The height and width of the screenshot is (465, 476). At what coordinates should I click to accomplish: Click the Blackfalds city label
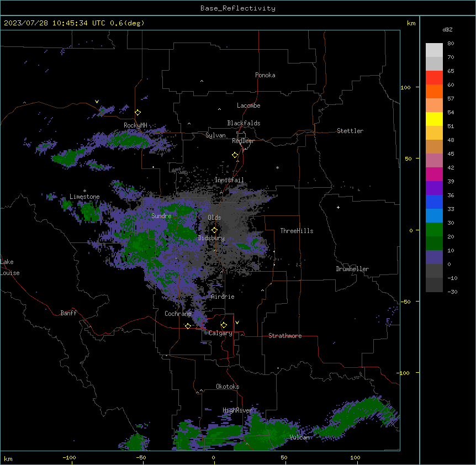[244, 123]
